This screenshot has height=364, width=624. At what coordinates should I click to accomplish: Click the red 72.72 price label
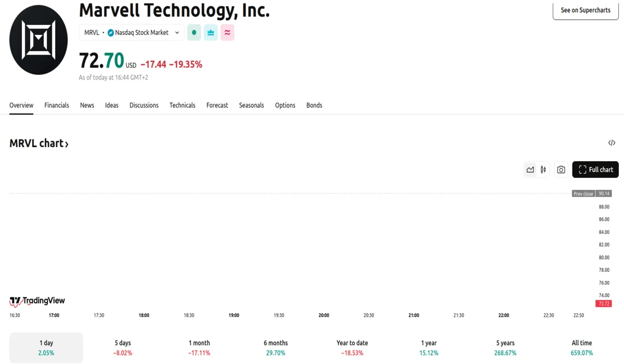point(604,303)
